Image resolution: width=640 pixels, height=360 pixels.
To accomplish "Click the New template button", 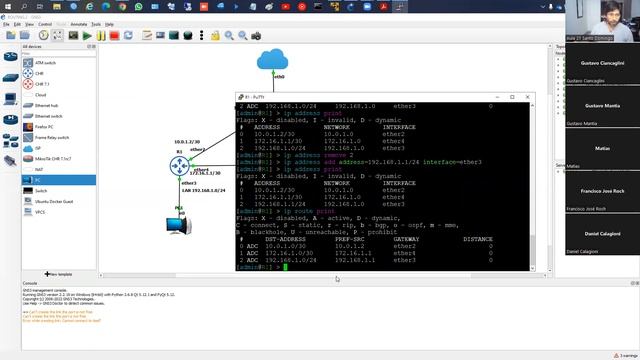I will [58, 274].
